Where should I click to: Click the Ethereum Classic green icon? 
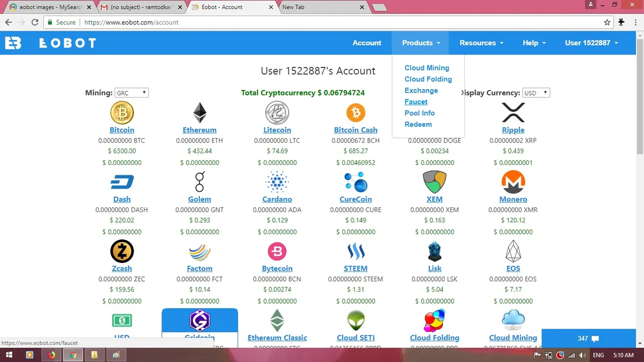point(277,321)
